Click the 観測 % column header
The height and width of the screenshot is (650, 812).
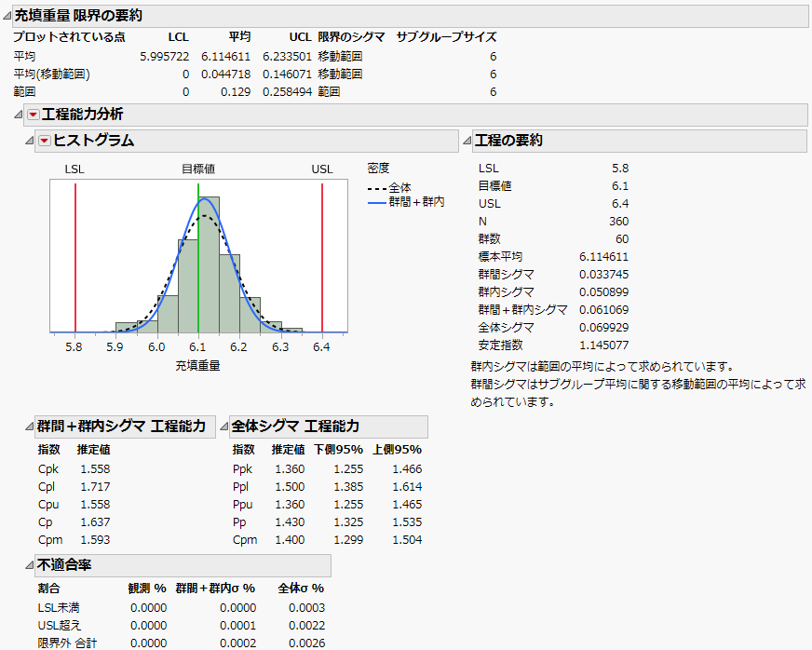(147, 589)
